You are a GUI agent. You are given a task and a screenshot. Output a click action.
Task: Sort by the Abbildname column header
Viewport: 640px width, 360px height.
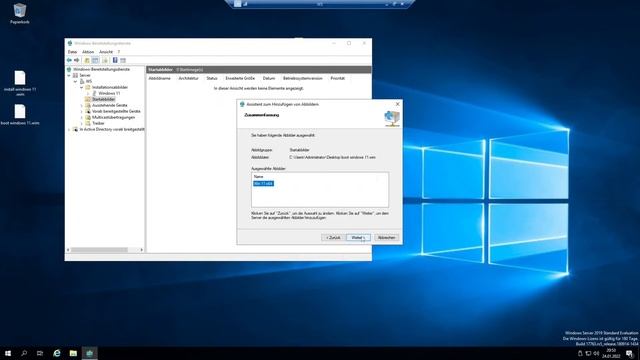tap(161, 78)
